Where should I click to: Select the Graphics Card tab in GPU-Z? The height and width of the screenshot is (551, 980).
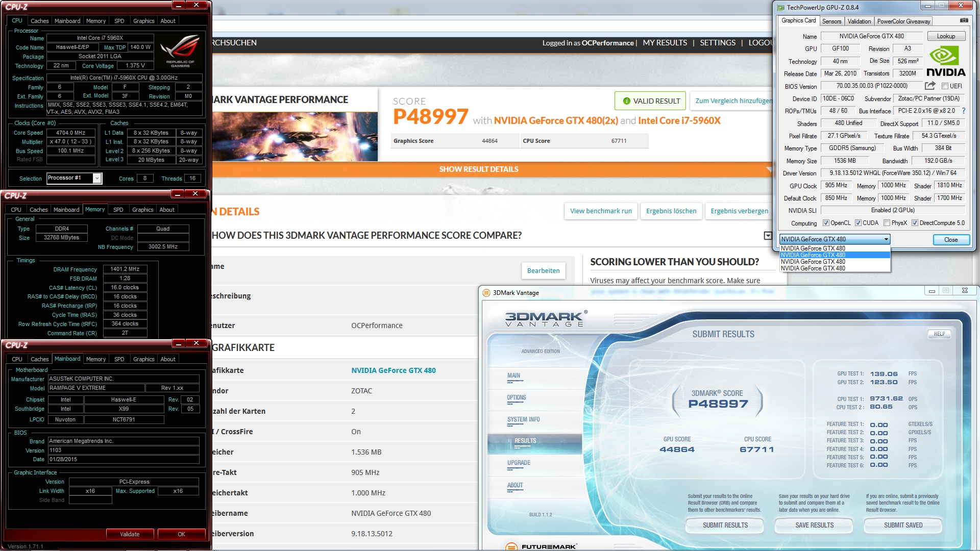click(798, 20)
